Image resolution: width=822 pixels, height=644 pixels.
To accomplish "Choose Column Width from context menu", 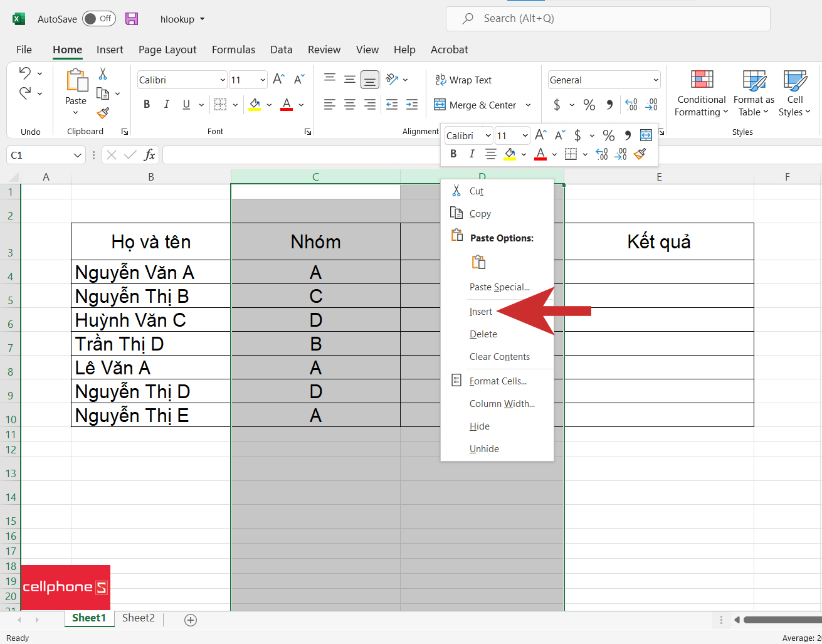I will 497,404.
